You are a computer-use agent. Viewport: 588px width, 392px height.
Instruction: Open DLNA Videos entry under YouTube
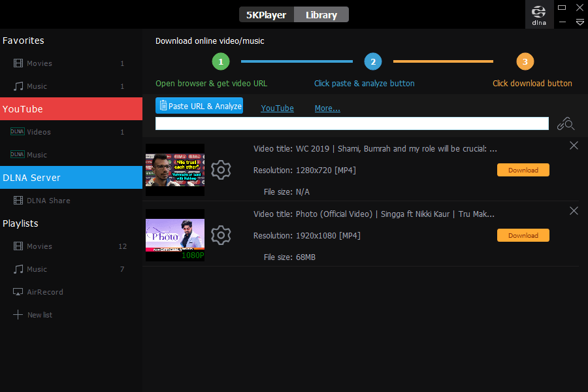pos(71,132)
